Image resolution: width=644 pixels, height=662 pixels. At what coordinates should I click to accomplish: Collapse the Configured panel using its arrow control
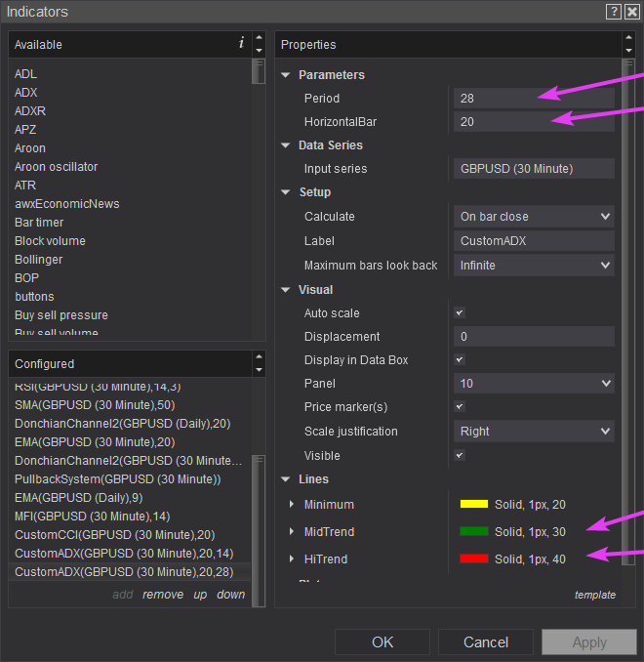click(x=259, y=363)
